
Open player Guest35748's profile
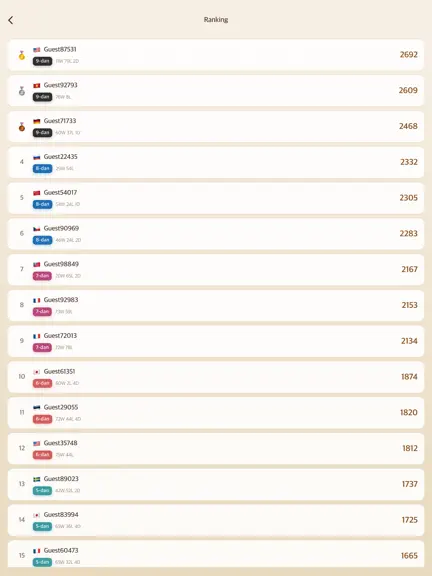(x=216, y=449)
